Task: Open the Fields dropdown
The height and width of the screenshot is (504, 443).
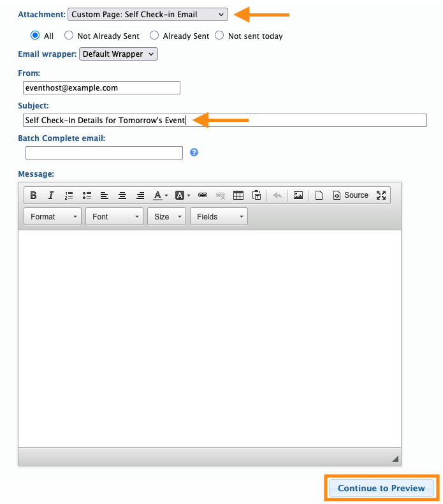Action: [x=219, y=217]
